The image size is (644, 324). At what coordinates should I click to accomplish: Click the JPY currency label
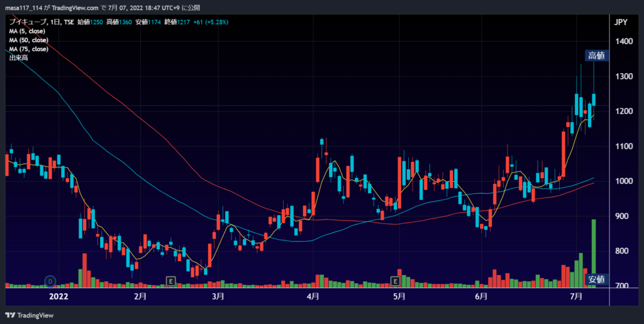point(621,23)
